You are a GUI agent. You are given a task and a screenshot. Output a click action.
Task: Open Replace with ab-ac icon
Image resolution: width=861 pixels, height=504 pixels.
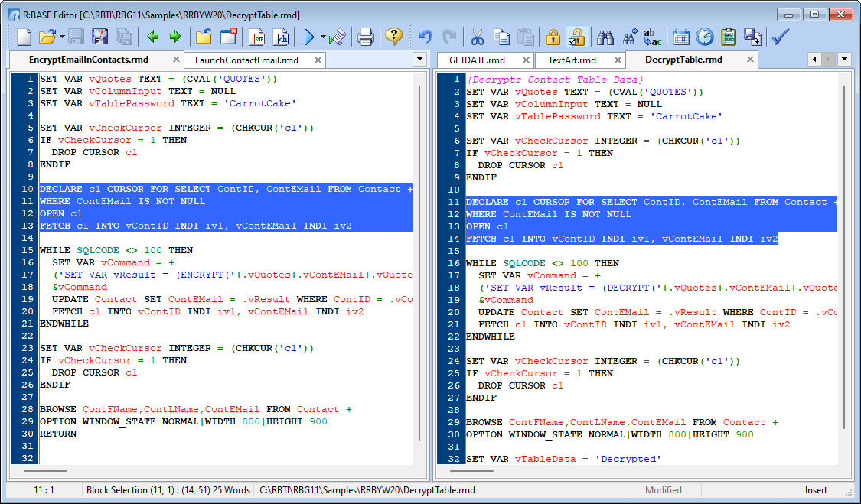click(653, 37)
